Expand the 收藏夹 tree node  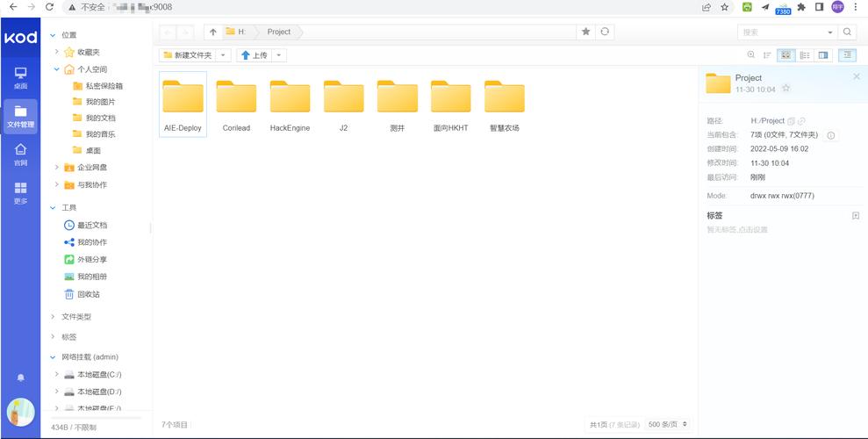[x=56, y=52]
